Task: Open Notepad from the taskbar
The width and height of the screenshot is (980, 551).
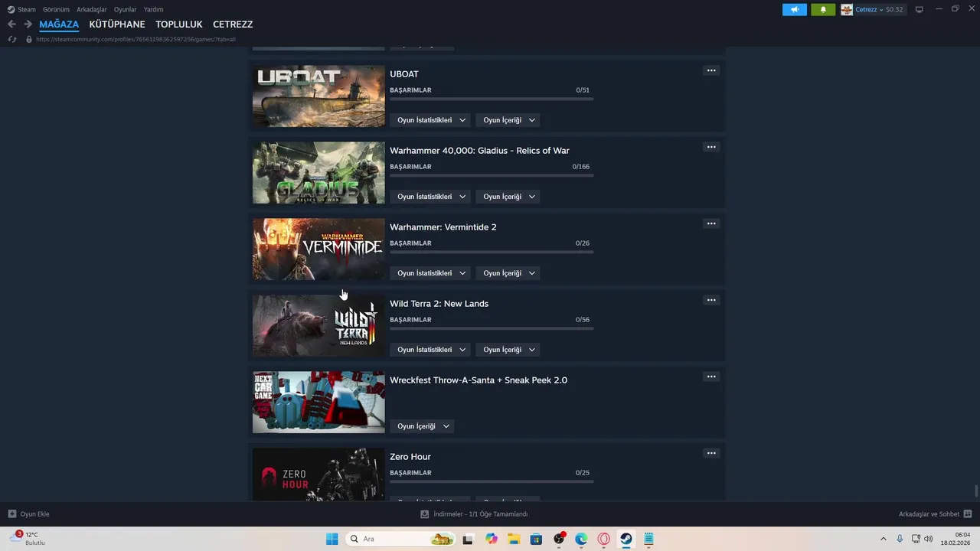Action: (648, 539)
